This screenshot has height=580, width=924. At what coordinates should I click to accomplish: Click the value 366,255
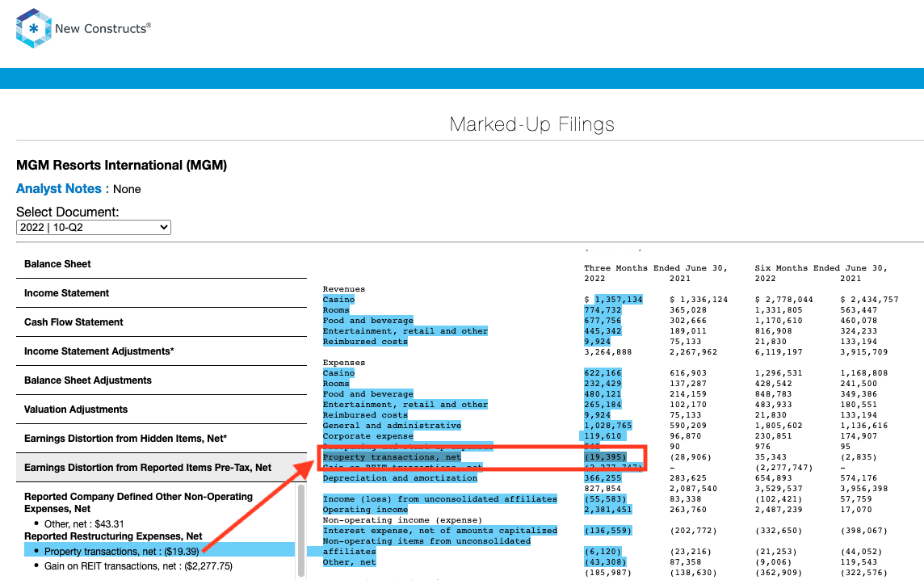(x=603, y=478)
